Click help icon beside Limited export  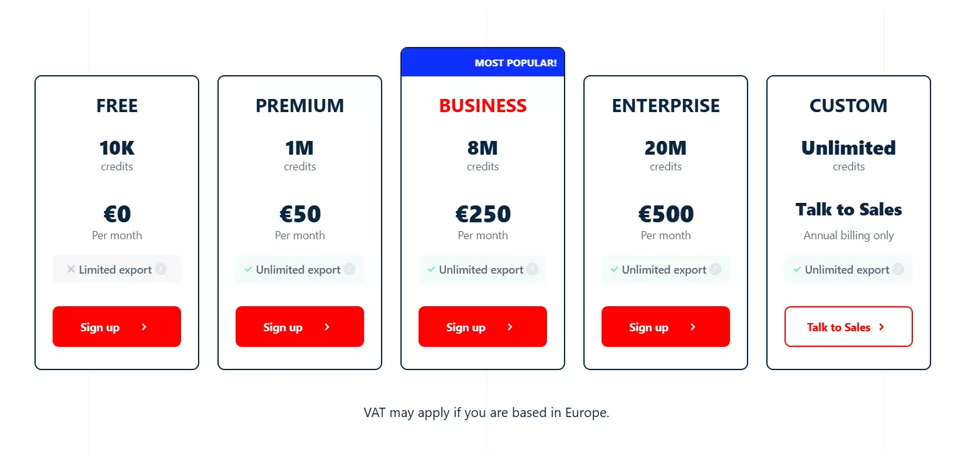pos(161,269)
